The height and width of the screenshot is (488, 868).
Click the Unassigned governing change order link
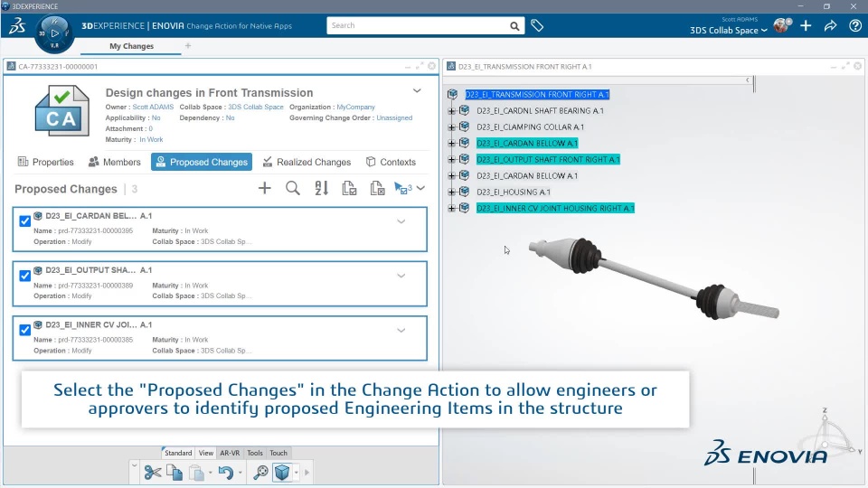coord(394,117)
